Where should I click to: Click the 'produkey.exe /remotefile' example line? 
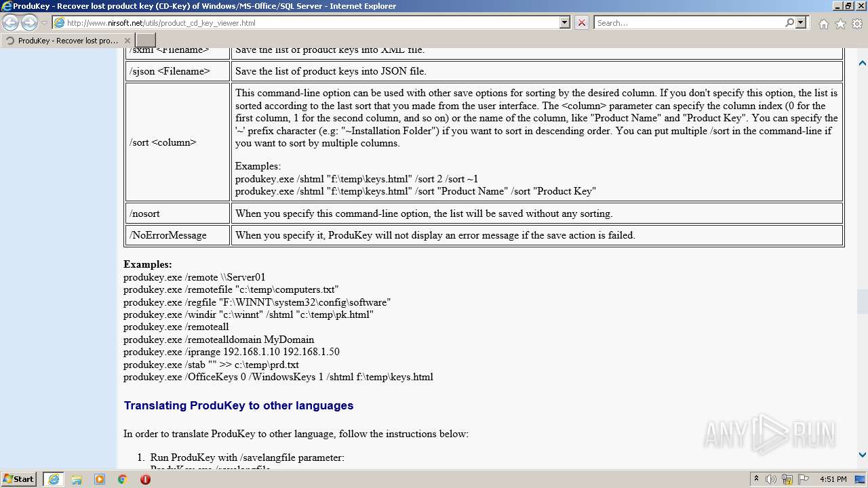point(231,289)
